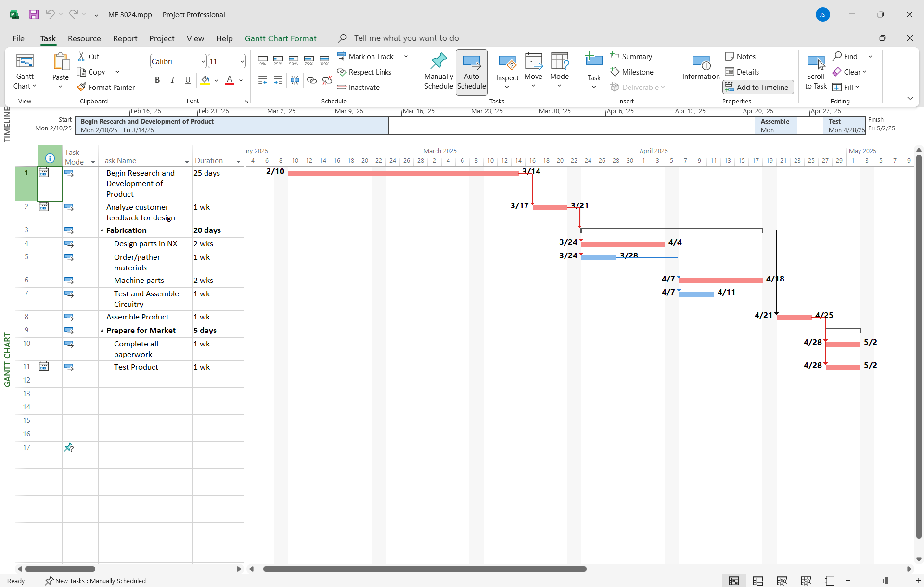The width and height of the screenshot is (924, 587).
Task: Collapse the Fabrication summary task
Action: coord(102,230)
